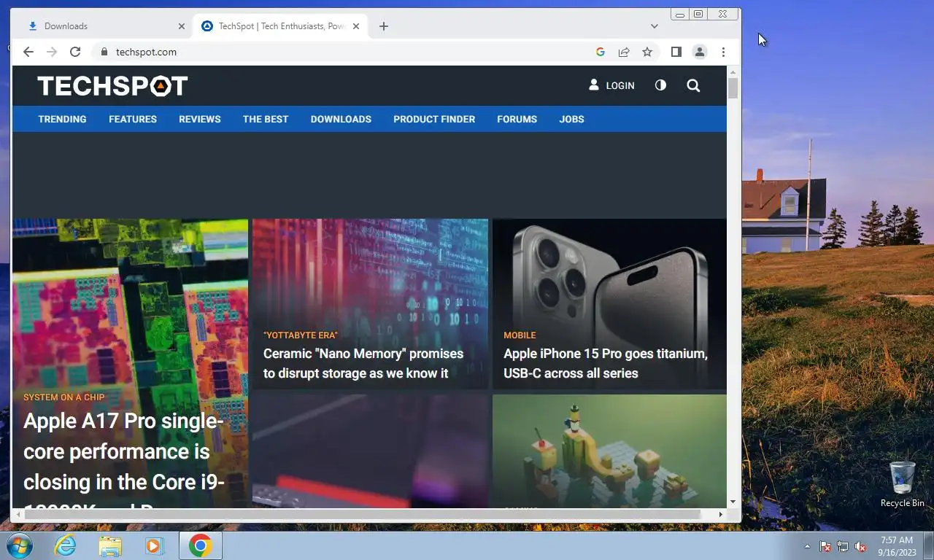Open the taskbar clock showing 7:57 AM
Screen dimensions: 934x560
[897, 546]
